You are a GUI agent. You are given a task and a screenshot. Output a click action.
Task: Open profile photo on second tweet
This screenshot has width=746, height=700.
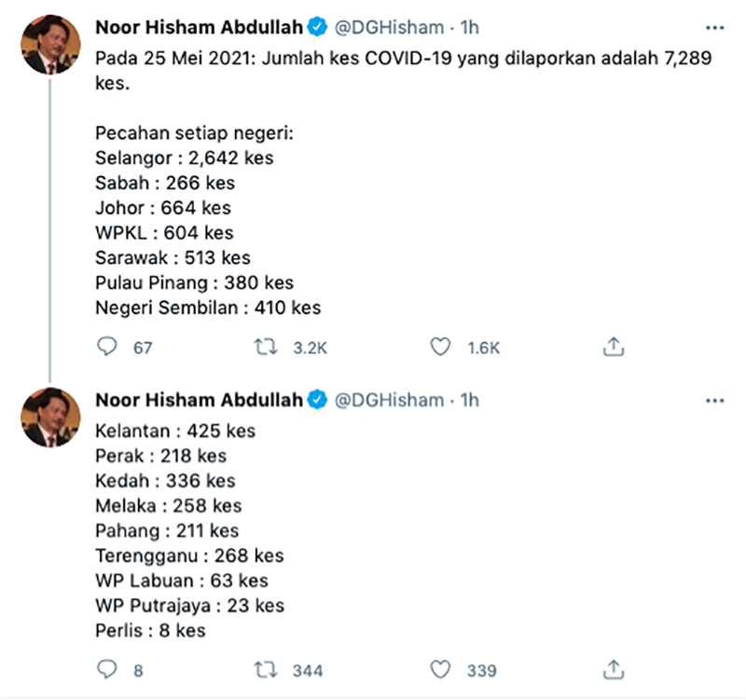(48, 417)
